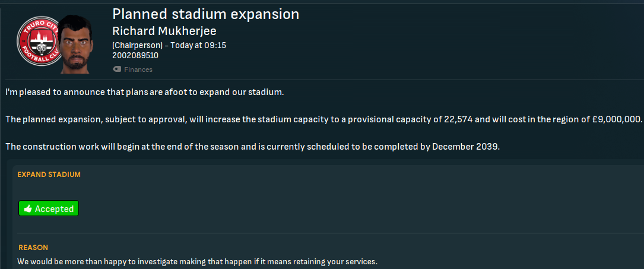Click the 'plans are afoot' announcement sentence
This screenshot has width=644, height=269.
pos(145,93)
